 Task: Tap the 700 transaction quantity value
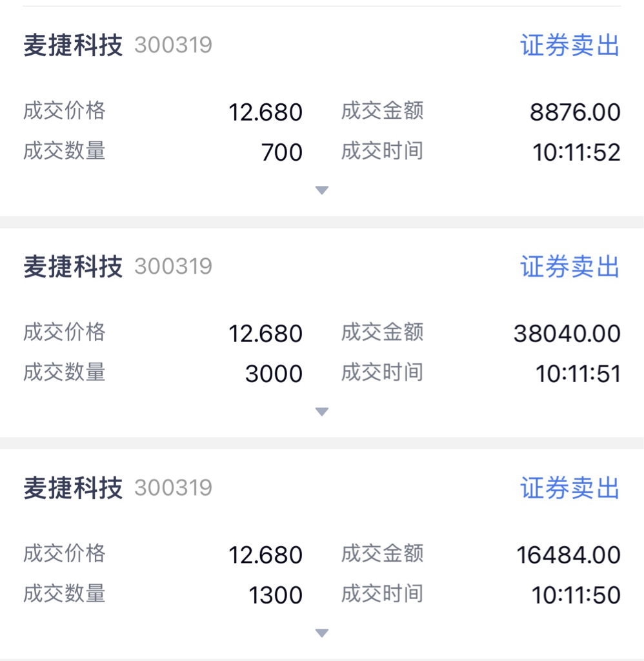coord(281,152)
